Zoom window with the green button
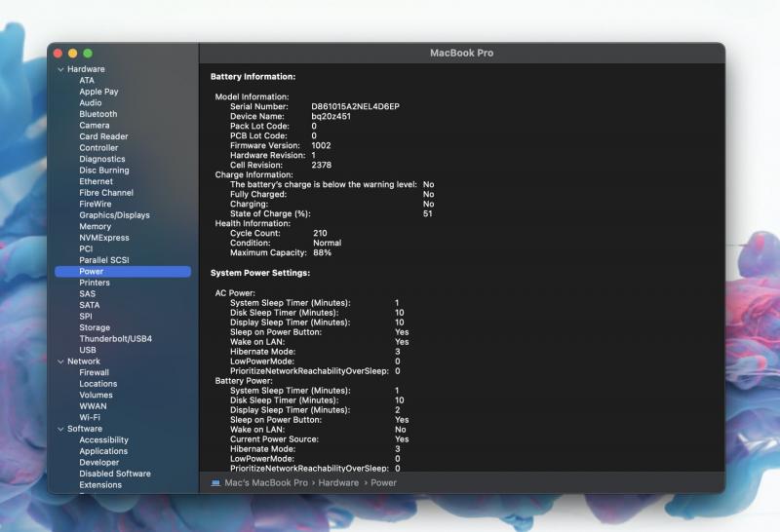The image size is (780, 532). click(x=88, y=54)
